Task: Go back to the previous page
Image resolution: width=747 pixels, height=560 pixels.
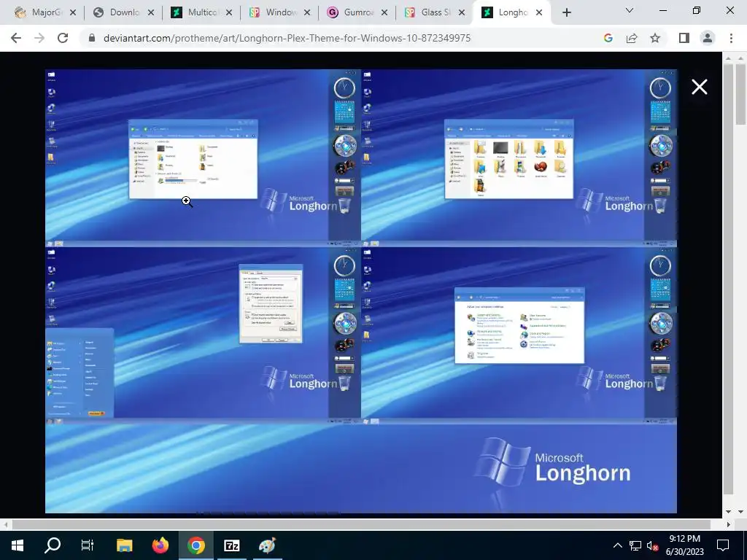Action: point(16,38)
